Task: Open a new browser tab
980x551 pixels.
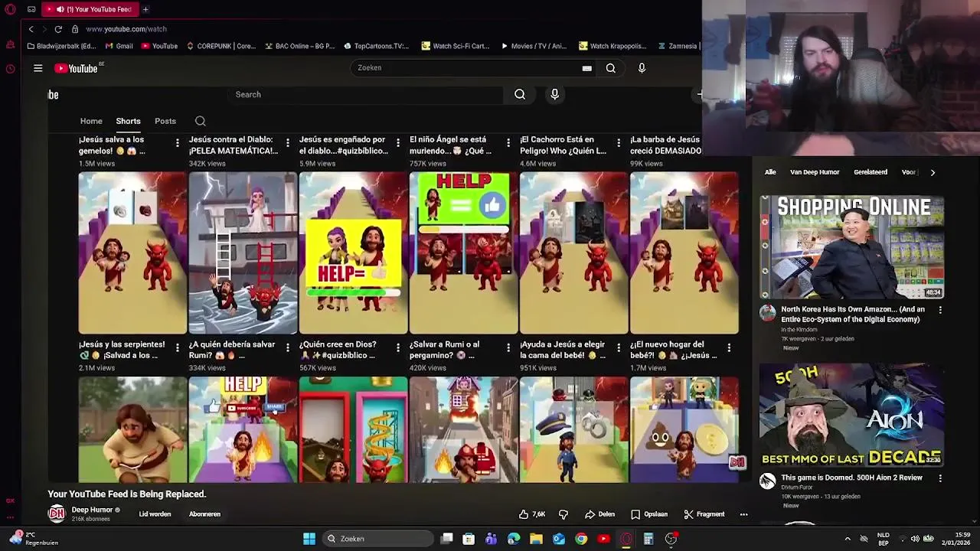Action: [145, 9]
